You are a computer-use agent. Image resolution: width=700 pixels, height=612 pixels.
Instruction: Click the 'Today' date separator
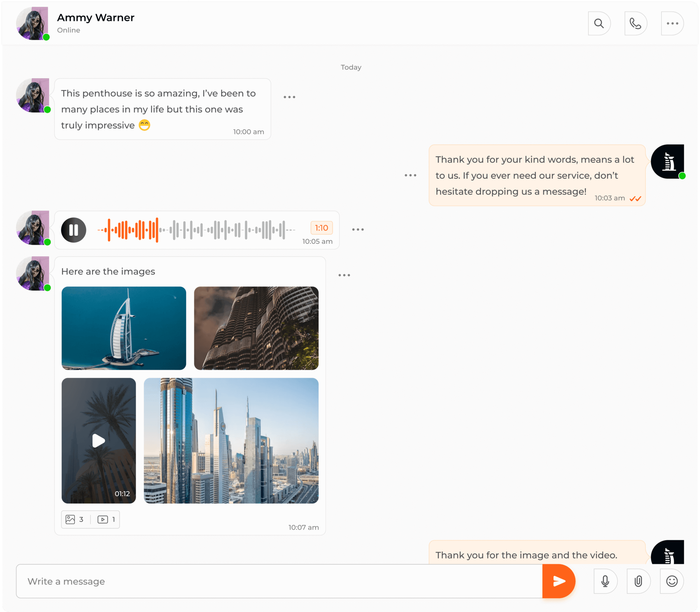click(351, 67)
